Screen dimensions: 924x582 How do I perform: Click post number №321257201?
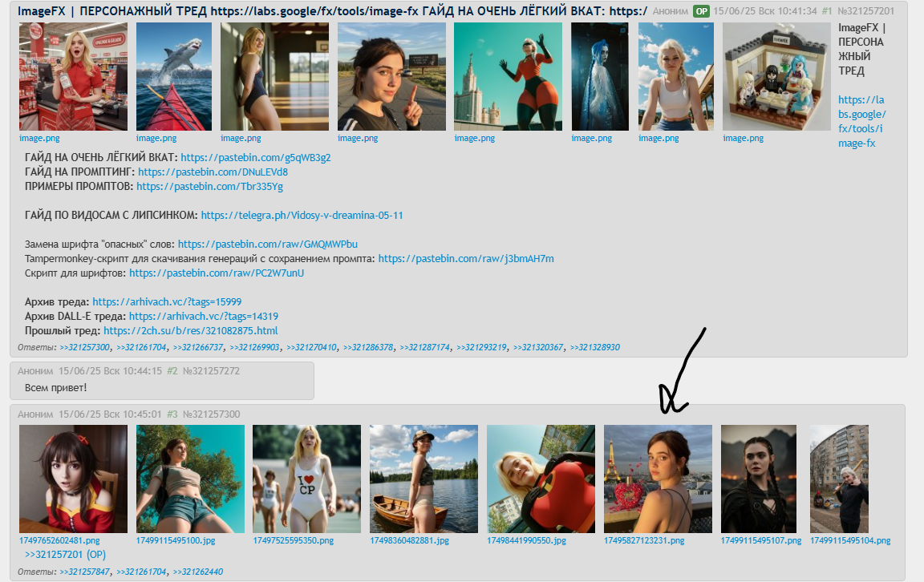point(865,11)
